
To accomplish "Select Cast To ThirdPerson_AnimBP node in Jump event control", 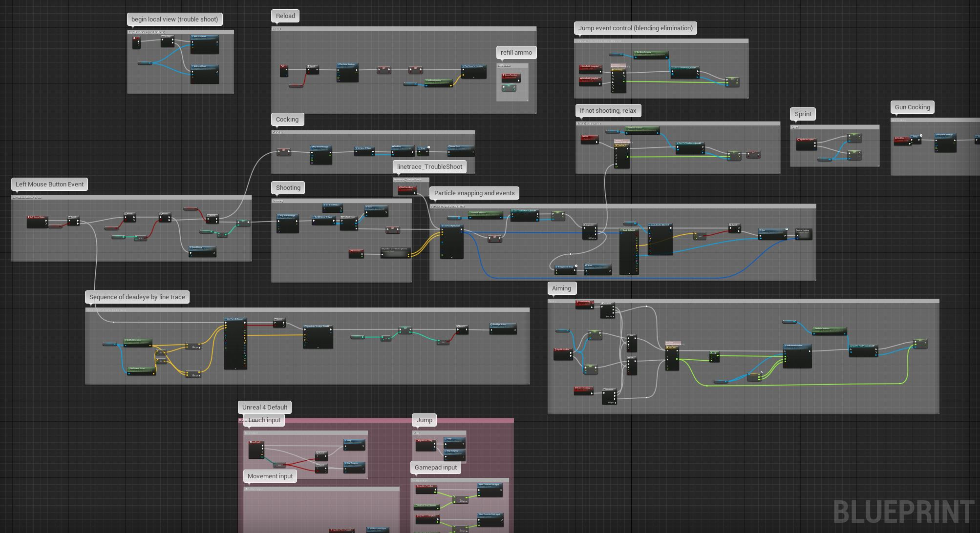I will (x=685, y=72).
